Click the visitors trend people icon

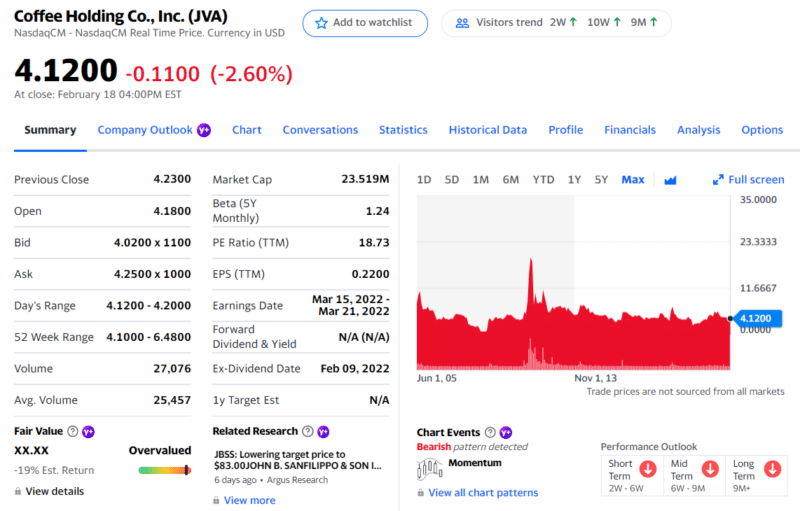tap(462, 23)
